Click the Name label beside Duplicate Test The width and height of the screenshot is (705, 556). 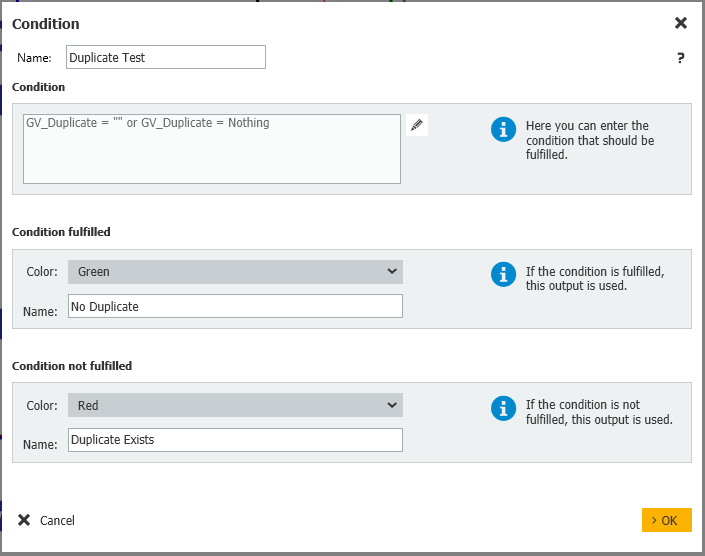(34, 58)
